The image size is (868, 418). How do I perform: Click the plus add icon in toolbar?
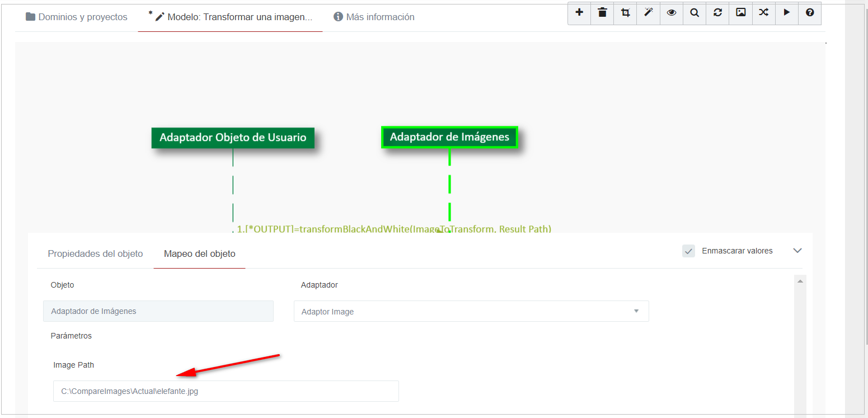(579, 13)
